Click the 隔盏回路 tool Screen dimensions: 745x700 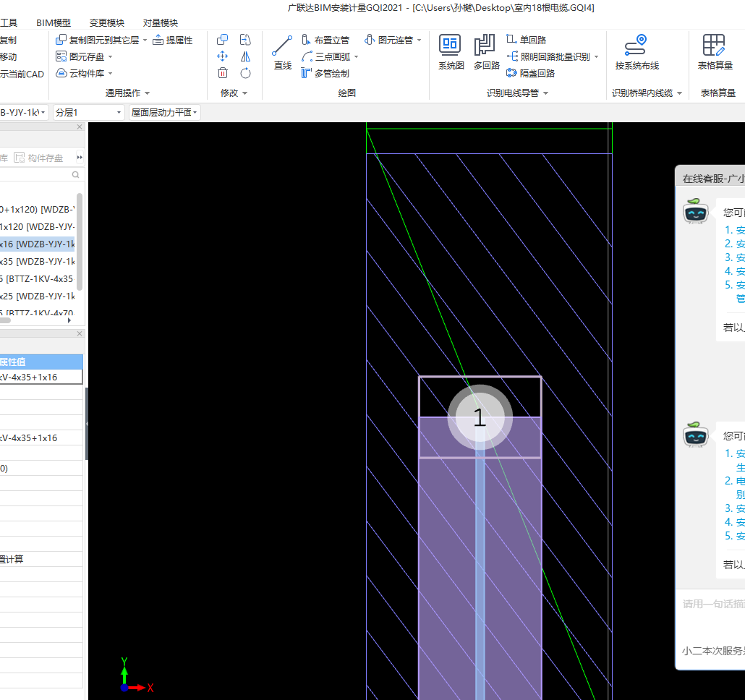point(531,73)
